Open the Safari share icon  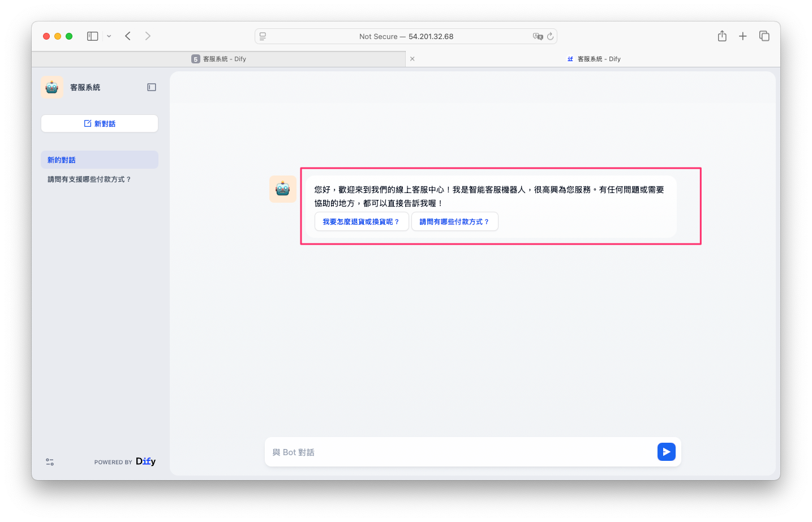pyautogui.click(x=722, y=36)
